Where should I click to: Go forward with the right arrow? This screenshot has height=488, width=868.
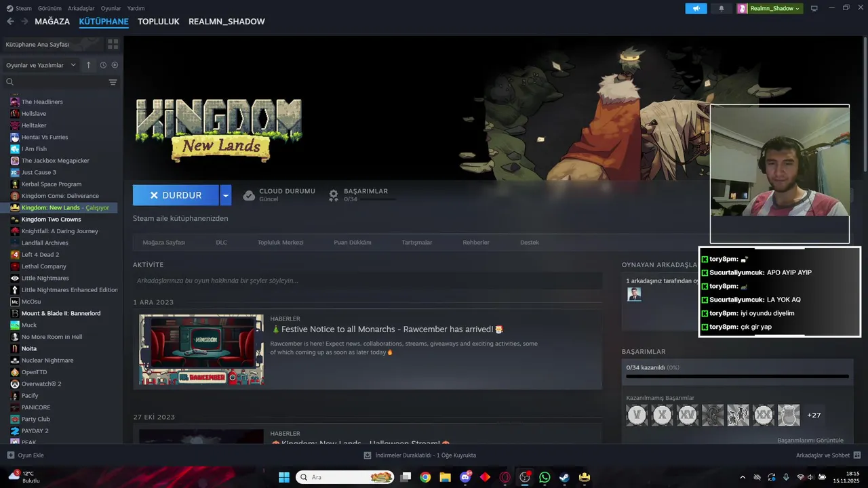[24, 22]
